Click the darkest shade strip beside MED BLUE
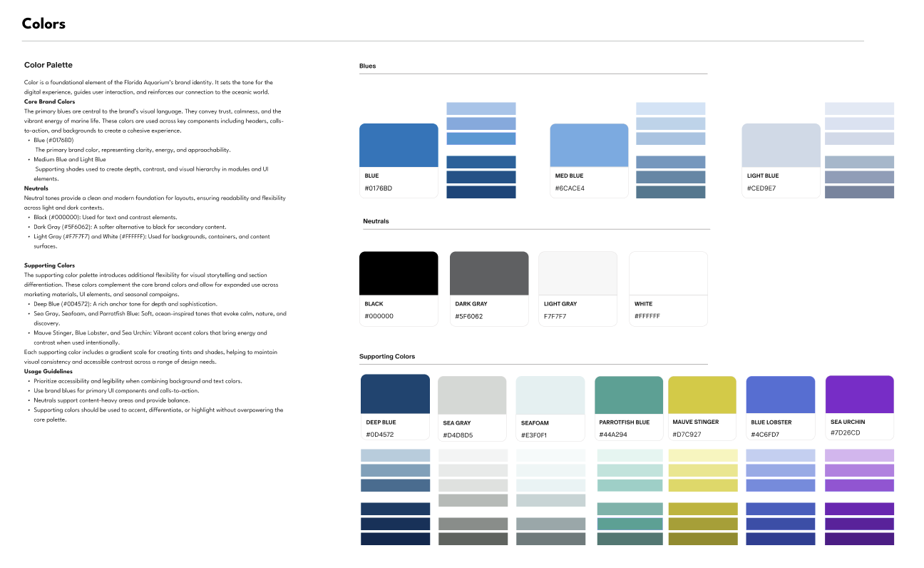The image size is (924, 568). pyautogui.click(x=670, y=192)
